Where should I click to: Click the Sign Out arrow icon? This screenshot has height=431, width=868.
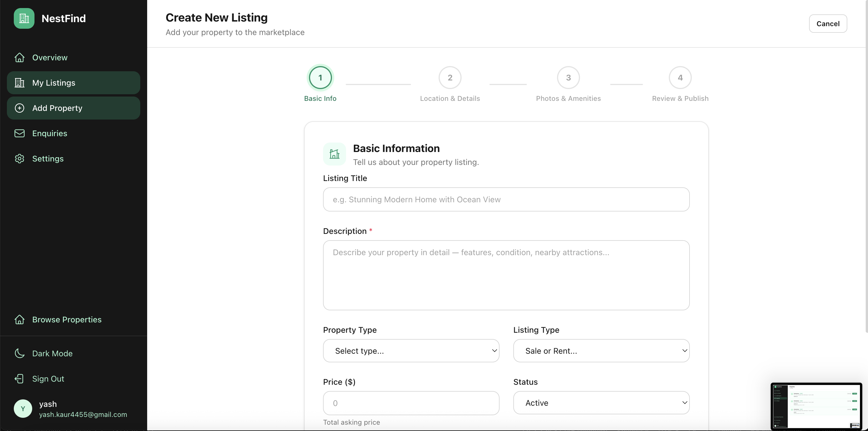[x=19, y=378]
